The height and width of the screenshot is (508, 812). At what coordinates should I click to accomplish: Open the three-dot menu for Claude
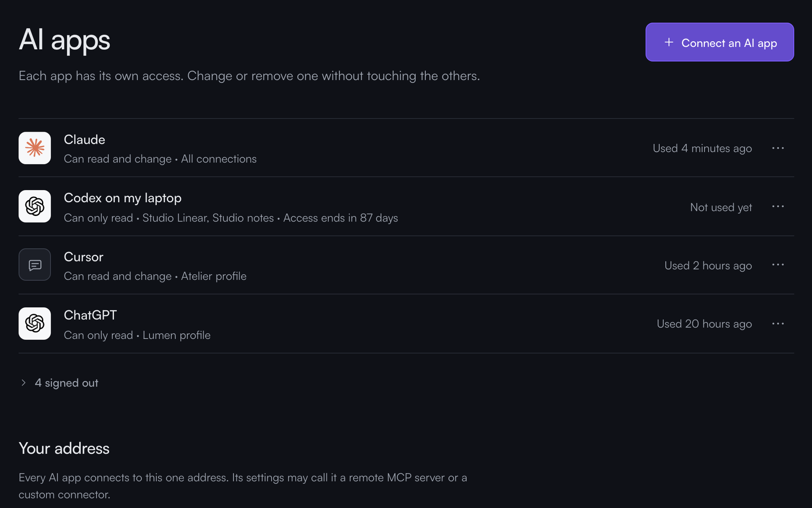(778, 148)
